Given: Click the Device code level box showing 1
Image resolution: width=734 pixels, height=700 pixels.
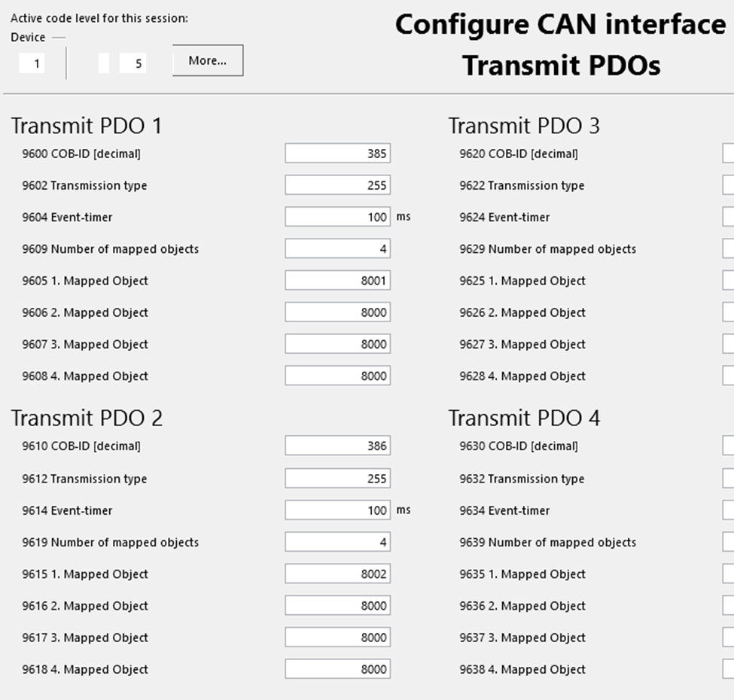Looking at the screenshot, I should [32, 64].
